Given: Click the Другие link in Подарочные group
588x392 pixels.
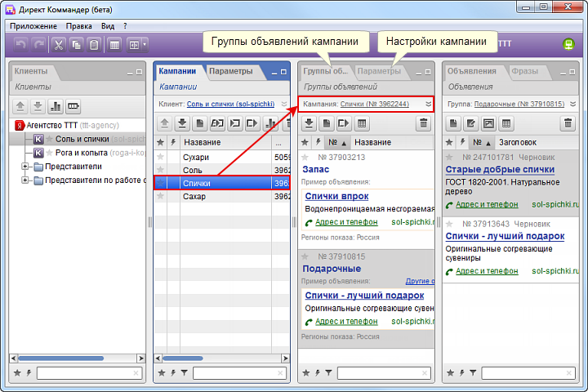Looking at the screenshot, I should [420, 281].
